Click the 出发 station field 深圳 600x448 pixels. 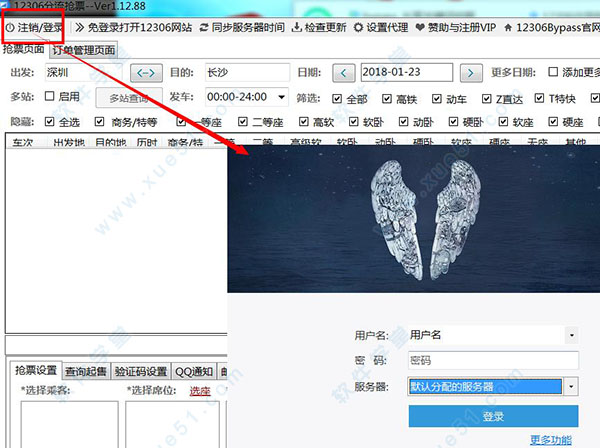tap(83, 72)
